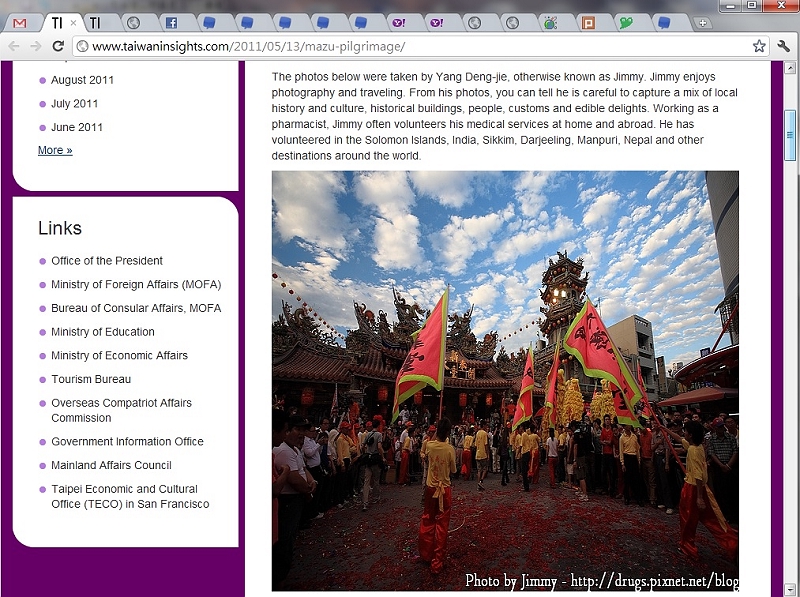Open Ministry of Education link
This screenshot has width=800, height=597.
click(x=103, y=332)
